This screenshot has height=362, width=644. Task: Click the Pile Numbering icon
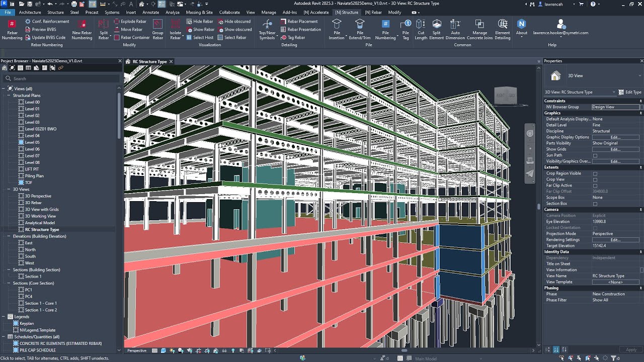[x=385, y=24]
